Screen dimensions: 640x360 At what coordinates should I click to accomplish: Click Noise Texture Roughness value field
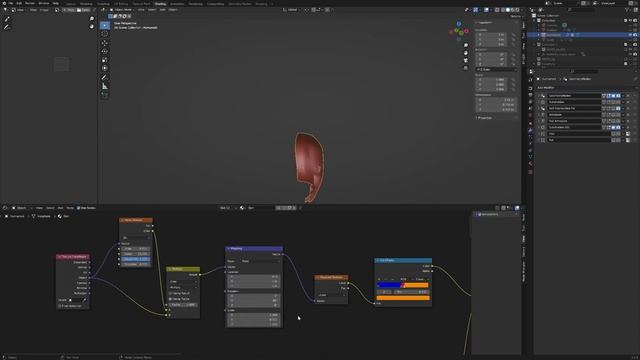click(x=136, y=259)
